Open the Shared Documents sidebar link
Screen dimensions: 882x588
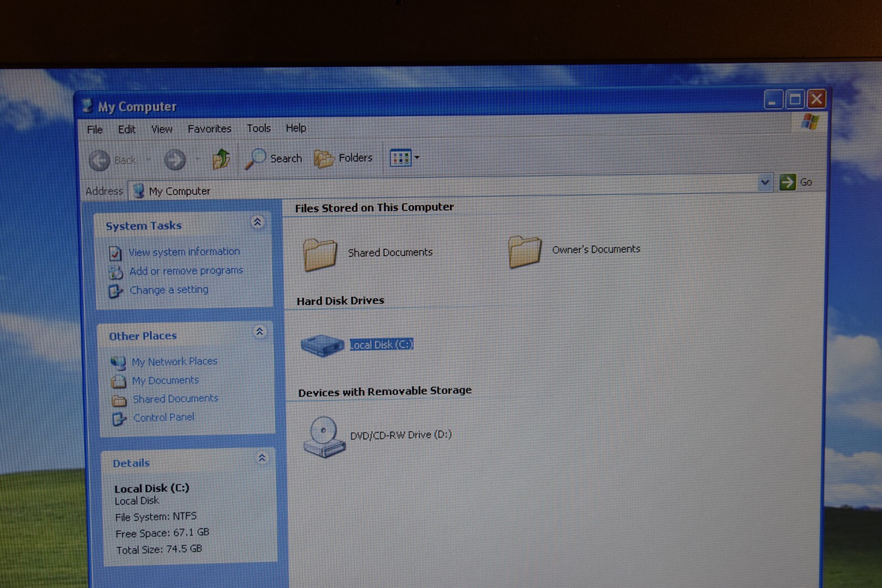coord(175,398)
